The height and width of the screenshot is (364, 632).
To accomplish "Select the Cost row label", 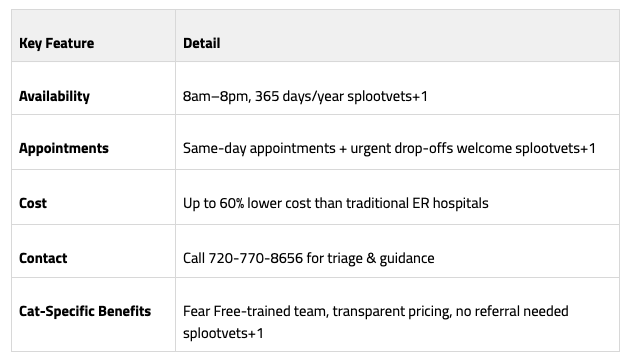I will [x=33, y=203].
